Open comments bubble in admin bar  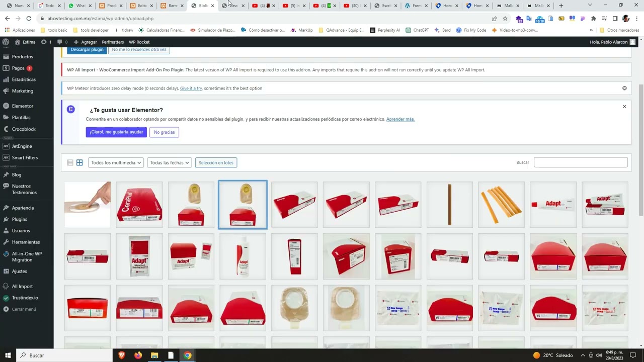point(62,42)
